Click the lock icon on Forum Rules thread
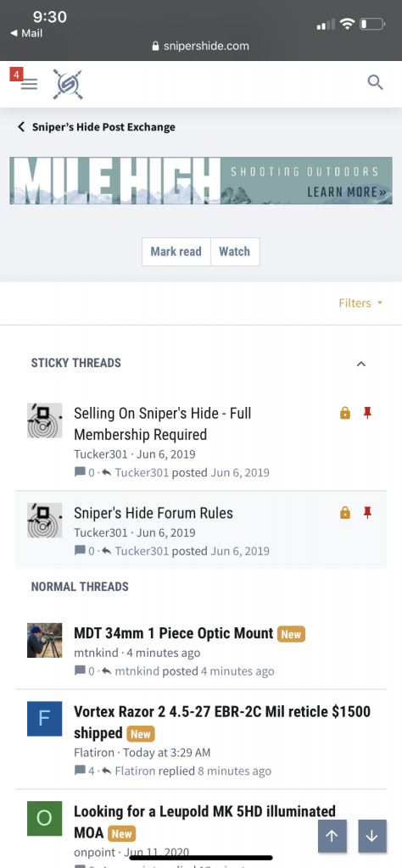402x868 pixels. (345, 513)
